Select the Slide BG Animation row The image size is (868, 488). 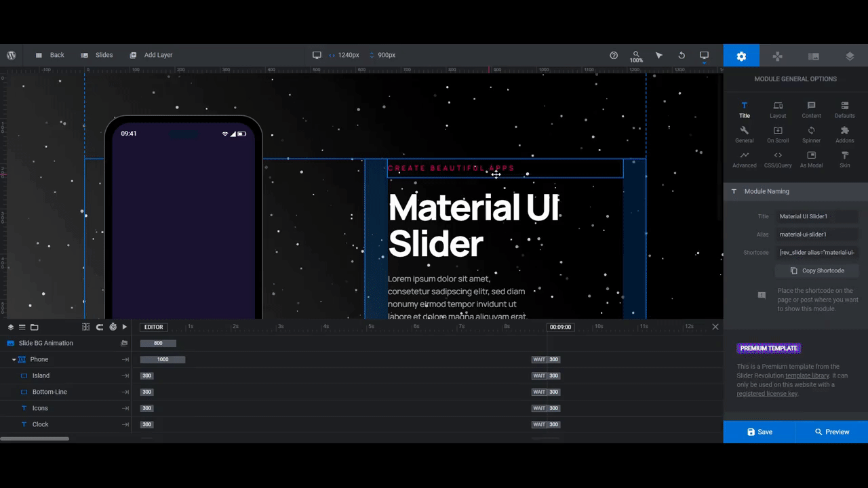(66, 343)
